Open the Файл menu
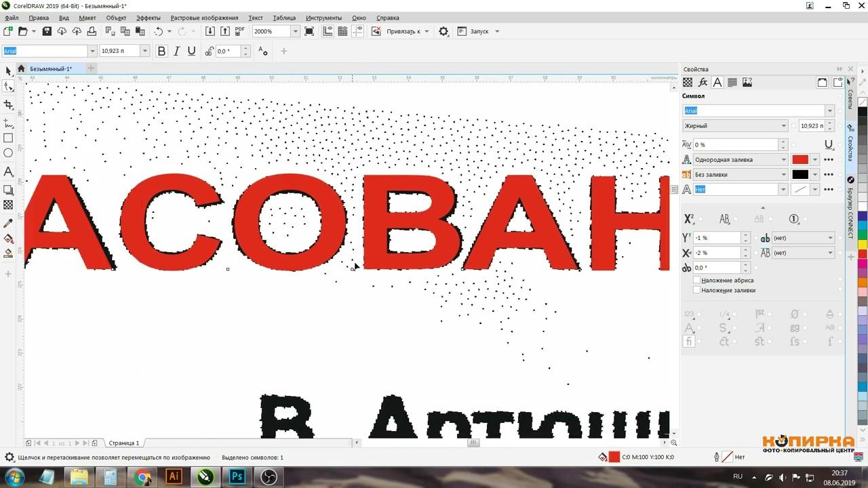868x488 pixels. coord(12,18)
